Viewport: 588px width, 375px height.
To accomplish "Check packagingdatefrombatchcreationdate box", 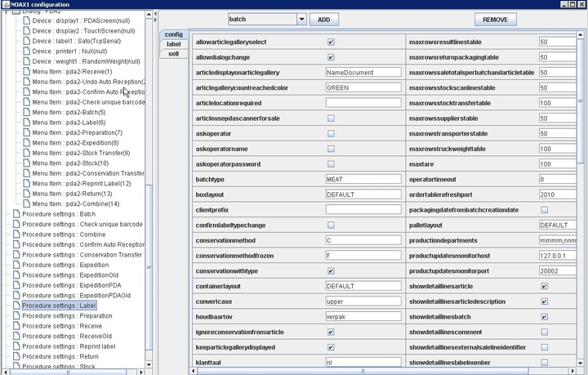I will pos(545,210).
